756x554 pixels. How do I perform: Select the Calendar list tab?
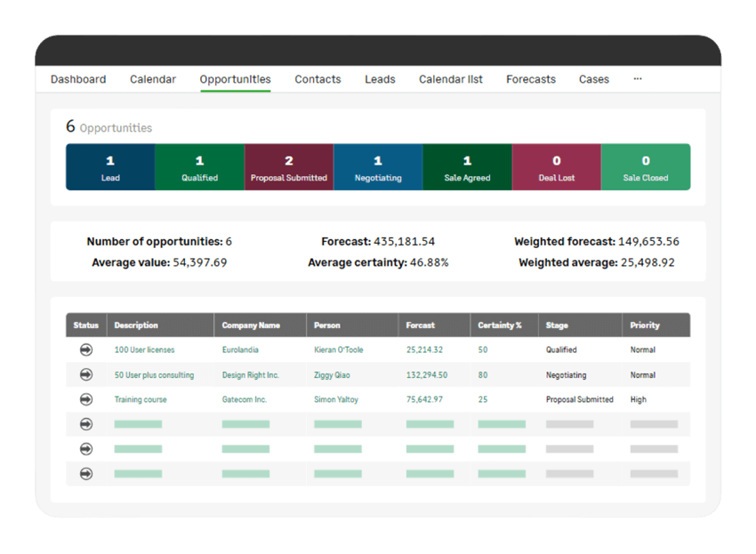pyautogui.click(x=450, y=79)
